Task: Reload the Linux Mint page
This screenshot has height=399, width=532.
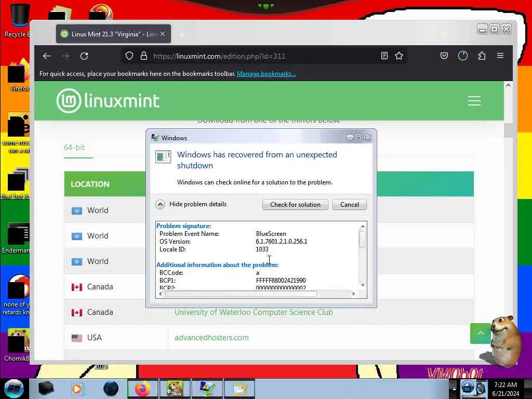Action: [x=84, y=56]
